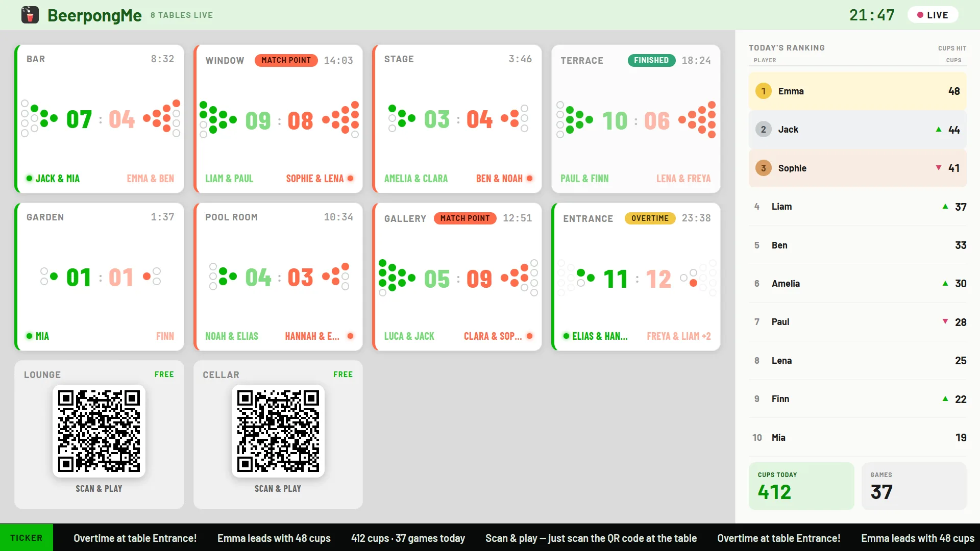This screenshot has width=980, height=551.
Task: Click the red dot beside CLARA & SOP...
Action: click(x=530, y=336)
